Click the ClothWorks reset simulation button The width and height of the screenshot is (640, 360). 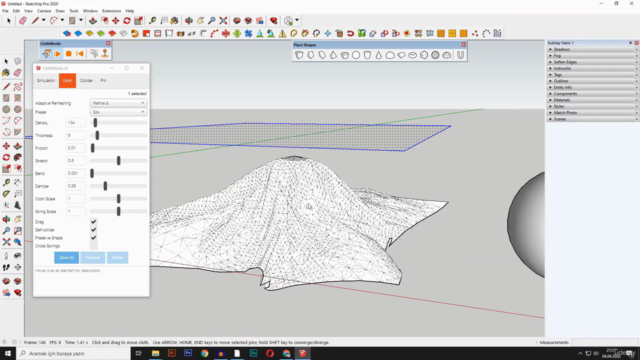[x=80, y=54]
